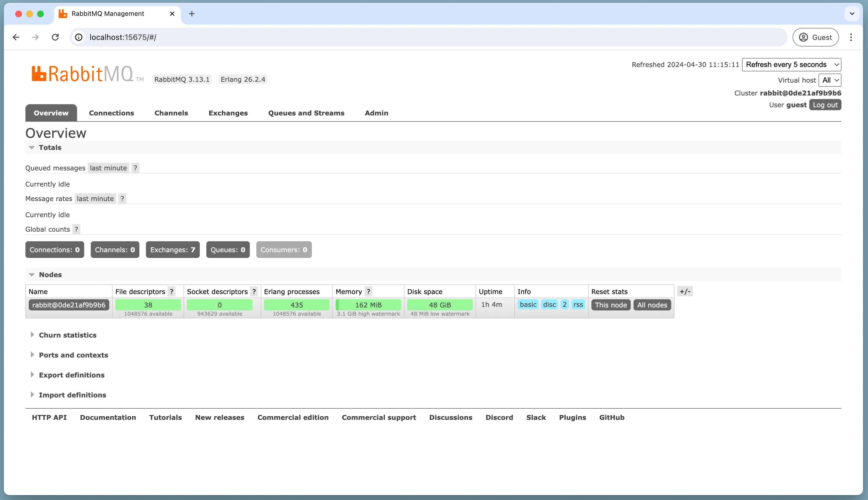This screenshot has height=500, width=868.
Task: Change the last minute range for Queued messages
Action: (x=108, y=168)
